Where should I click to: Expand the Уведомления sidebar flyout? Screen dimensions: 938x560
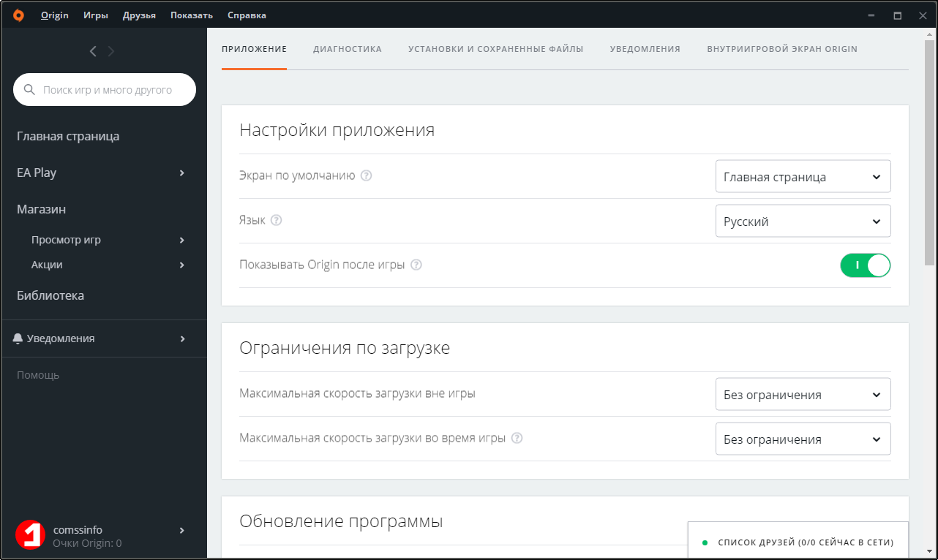point(182,338)
